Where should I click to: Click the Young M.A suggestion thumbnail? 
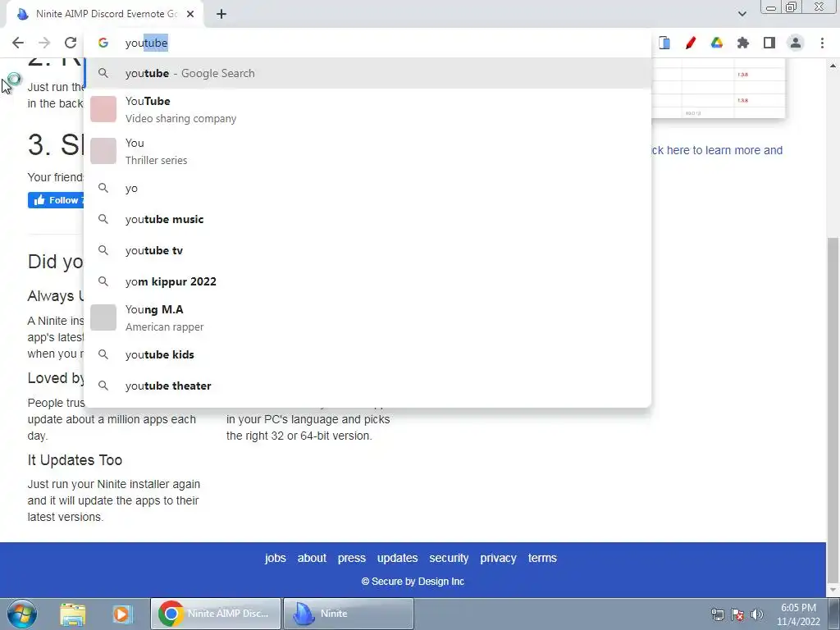[x=103, y=317]
